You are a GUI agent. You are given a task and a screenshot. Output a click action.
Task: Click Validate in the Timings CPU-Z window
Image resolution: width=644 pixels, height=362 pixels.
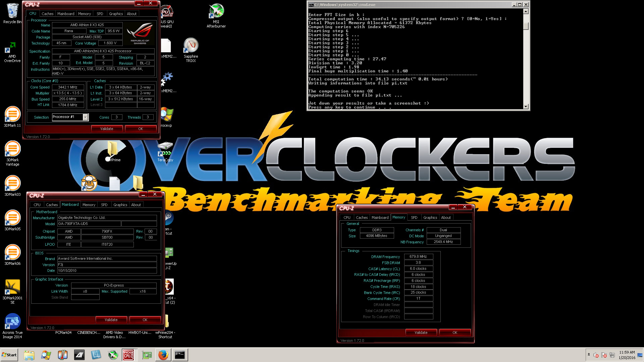pos(421,333)
